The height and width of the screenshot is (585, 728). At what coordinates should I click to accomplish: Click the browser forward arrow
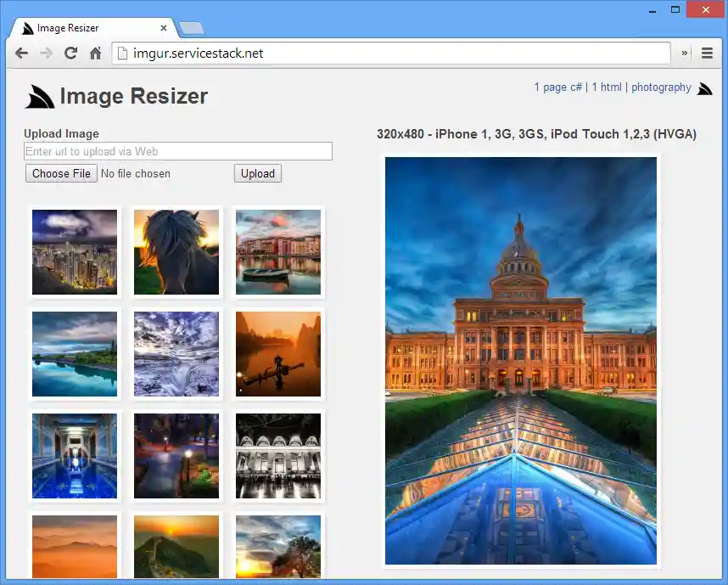pos(46,53)
